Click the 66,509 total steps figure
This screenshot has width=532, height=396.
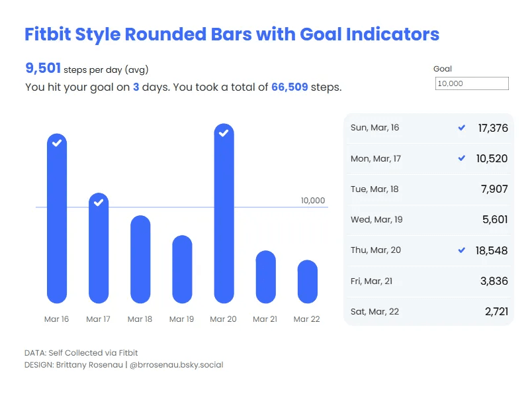[289, 87]
